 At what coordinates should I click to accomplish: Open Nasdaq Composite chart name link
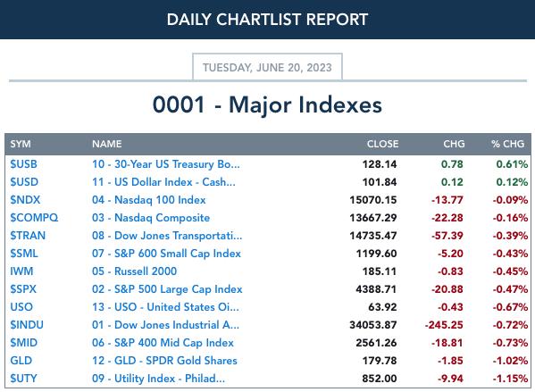(x=151, y=218)
